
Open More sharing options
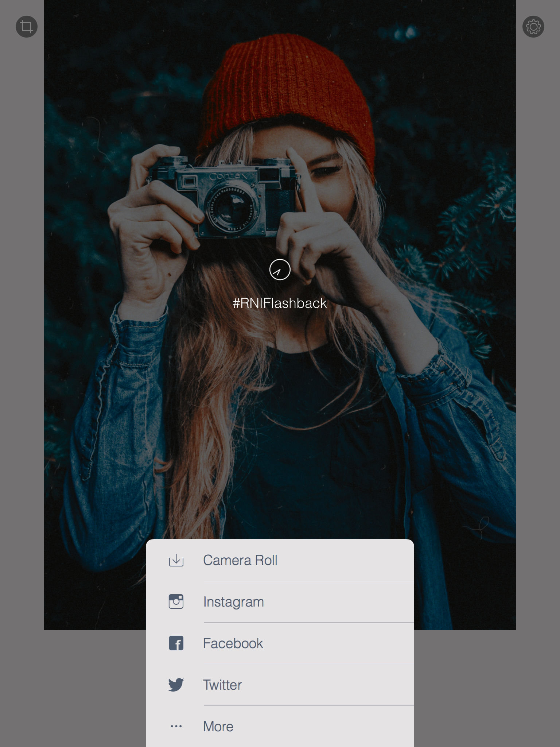click(280, 727)
